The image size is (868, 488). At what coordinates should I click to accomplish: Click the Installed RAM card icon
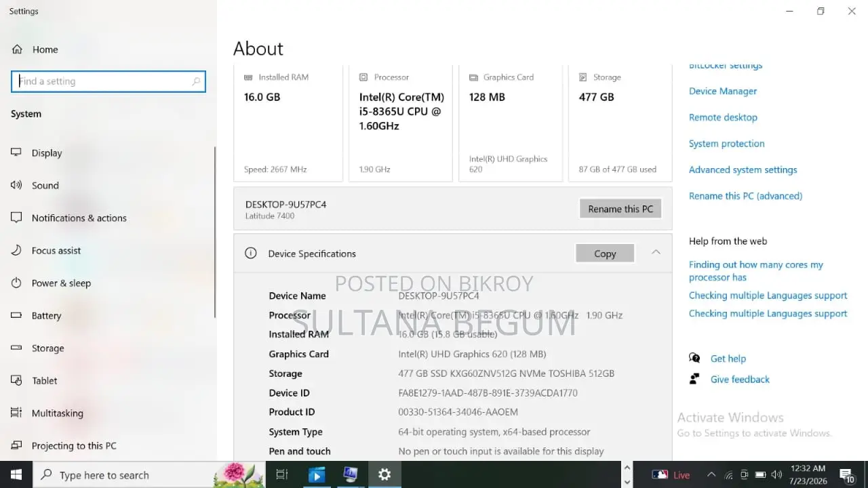pyautogui.click(x=248, y=77)
